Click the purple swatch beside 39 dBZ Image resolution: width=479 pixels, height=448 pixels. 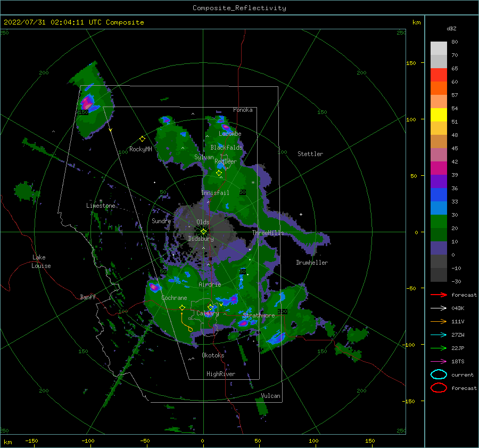coord(439,181)
